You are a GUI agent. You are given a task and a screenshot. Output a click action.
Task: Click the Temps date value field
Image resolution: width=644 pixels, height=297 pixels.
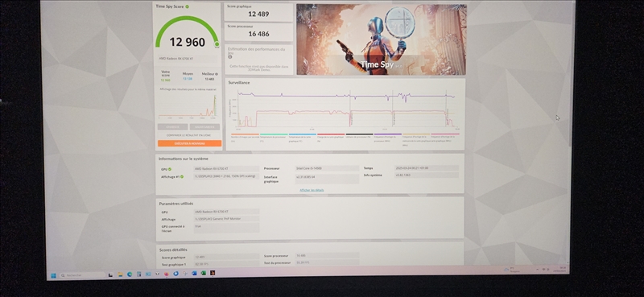point(427,168)
